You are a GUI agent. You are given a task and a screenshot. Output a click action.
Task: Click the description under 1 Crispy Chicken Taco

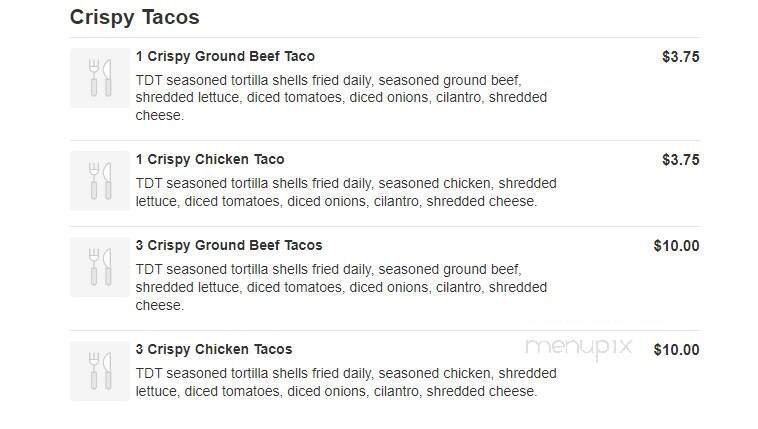click(x=345, y=192)
